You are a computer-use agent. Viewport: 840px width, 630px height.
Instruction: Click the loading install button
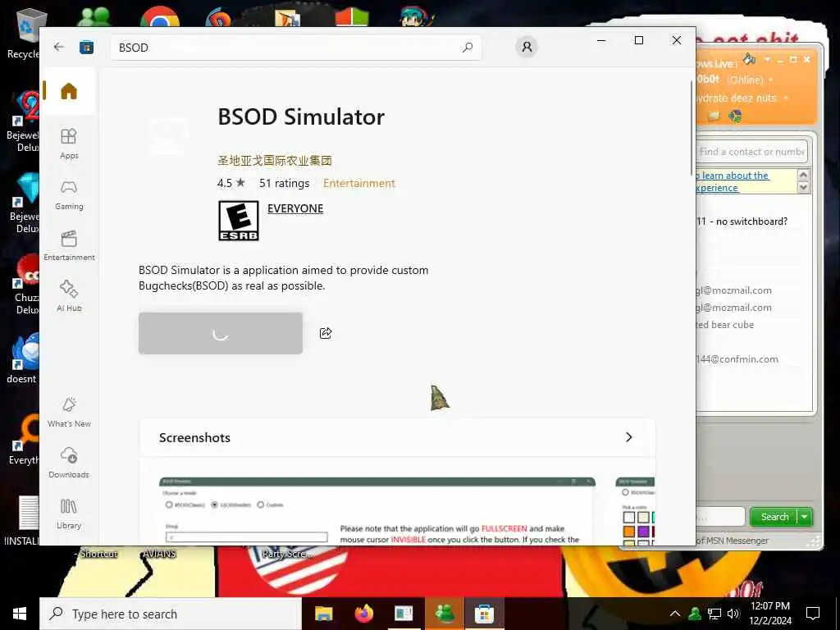tap(221, 333)
